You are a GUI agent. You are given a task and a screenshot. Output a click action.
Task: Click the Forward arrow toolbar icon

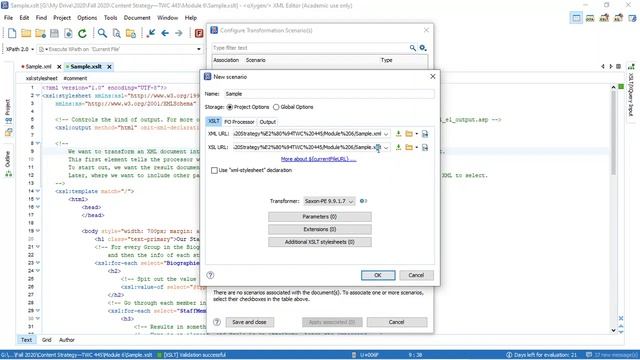[x=179, y=33]
